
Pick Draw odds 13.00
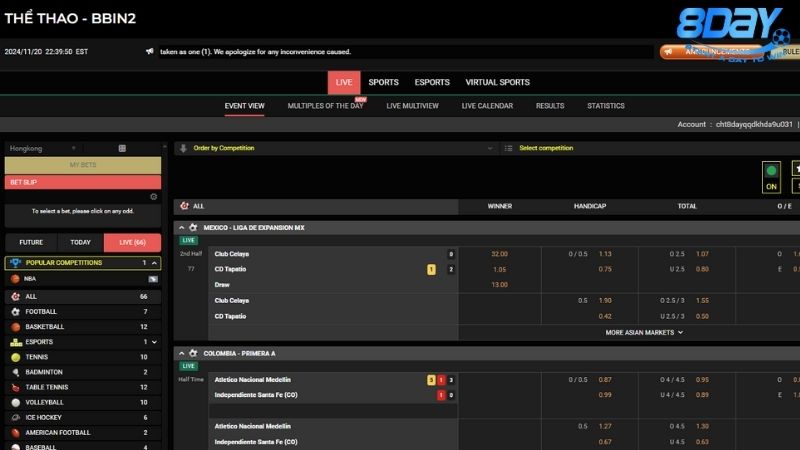[x=499, y=285]
